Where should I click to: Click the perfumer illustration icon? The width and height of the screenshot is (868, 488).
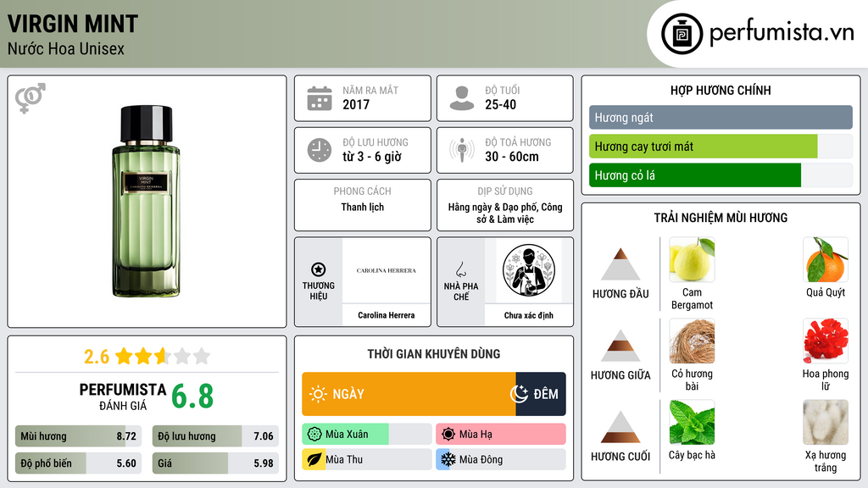[x=529, y=270]
